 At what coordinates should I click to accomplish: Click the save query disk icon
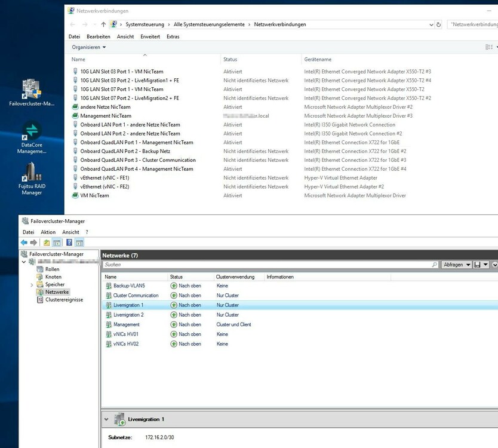(x=478, y=265)
